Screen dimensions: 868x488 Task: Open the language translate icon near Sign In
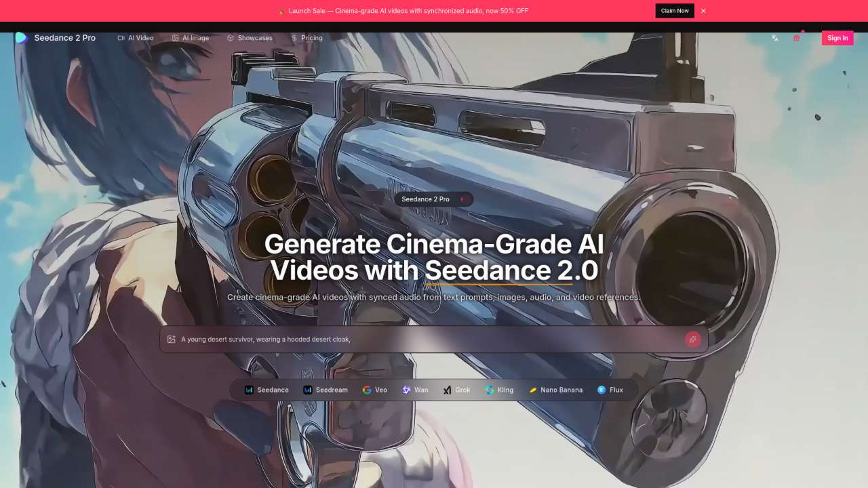click(774, 38)
